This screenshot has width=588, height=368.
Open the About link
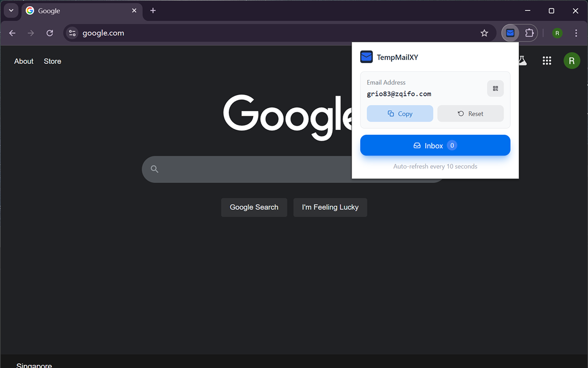tap(24, 61)
